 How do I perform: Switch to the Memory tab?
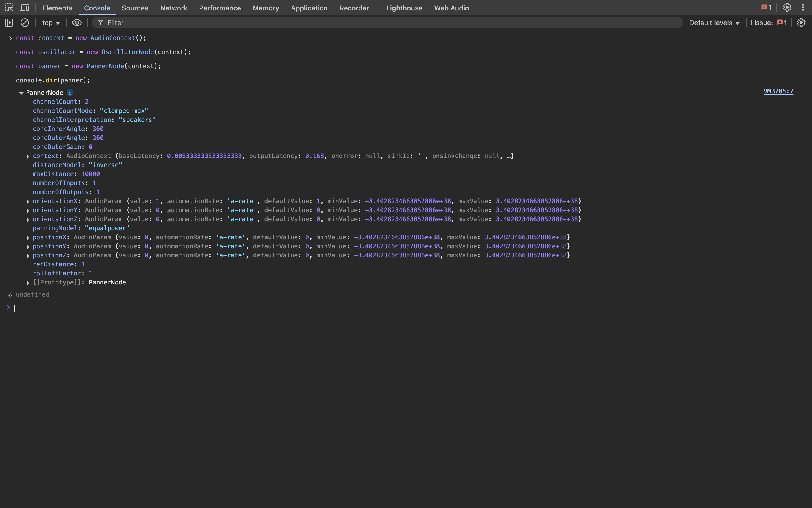266,8
